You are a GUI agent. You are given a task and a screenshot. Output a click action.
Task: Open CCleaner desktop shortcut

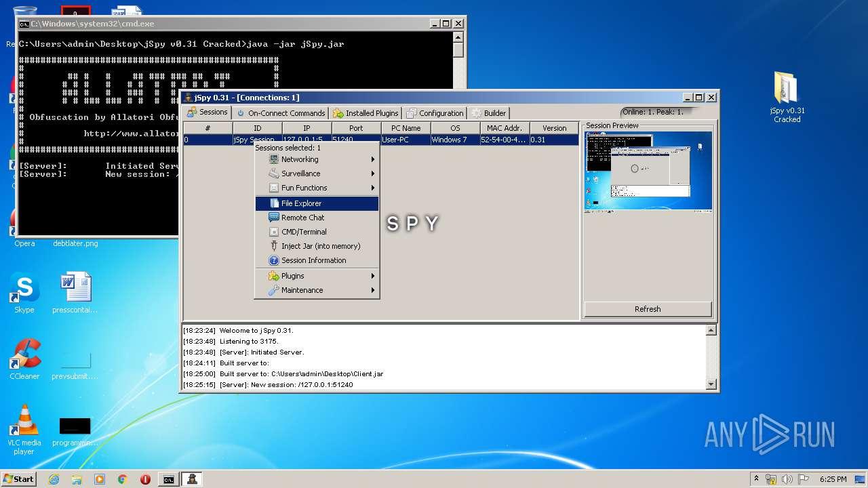[24, 360]
